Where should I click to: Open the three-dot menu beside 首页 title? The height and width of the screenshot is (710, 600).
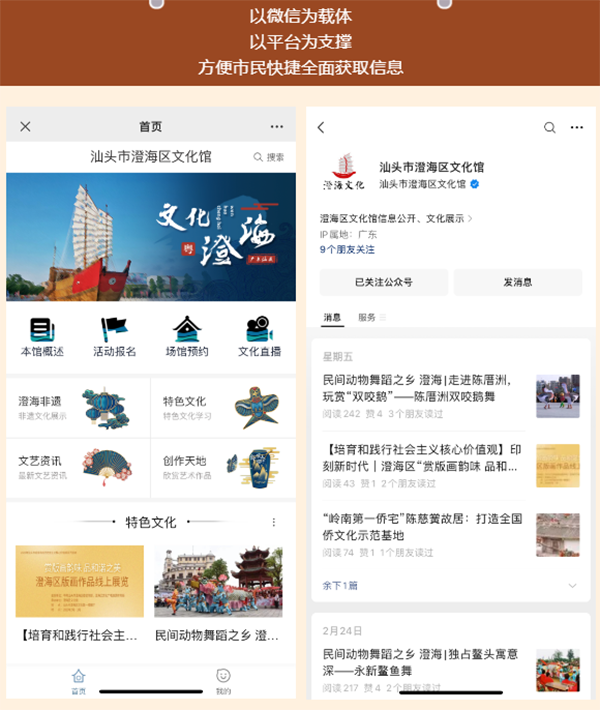click(x=277, y=127)
